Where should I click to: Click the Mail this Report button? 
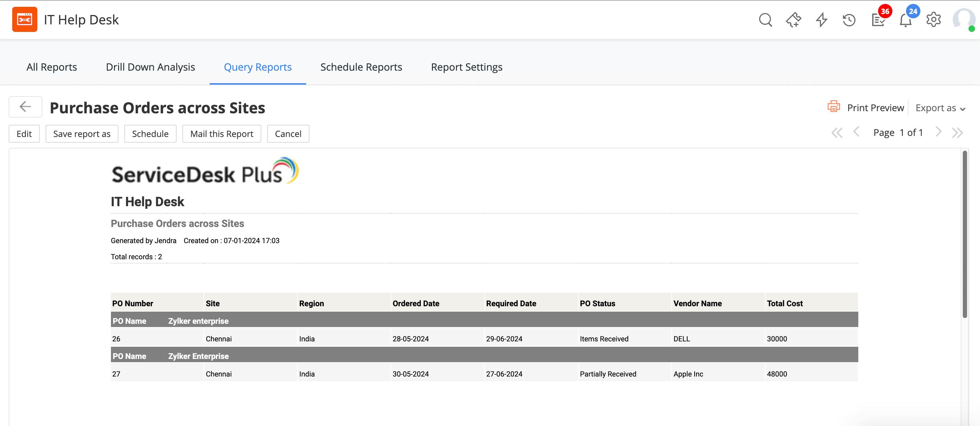[221, 134]
